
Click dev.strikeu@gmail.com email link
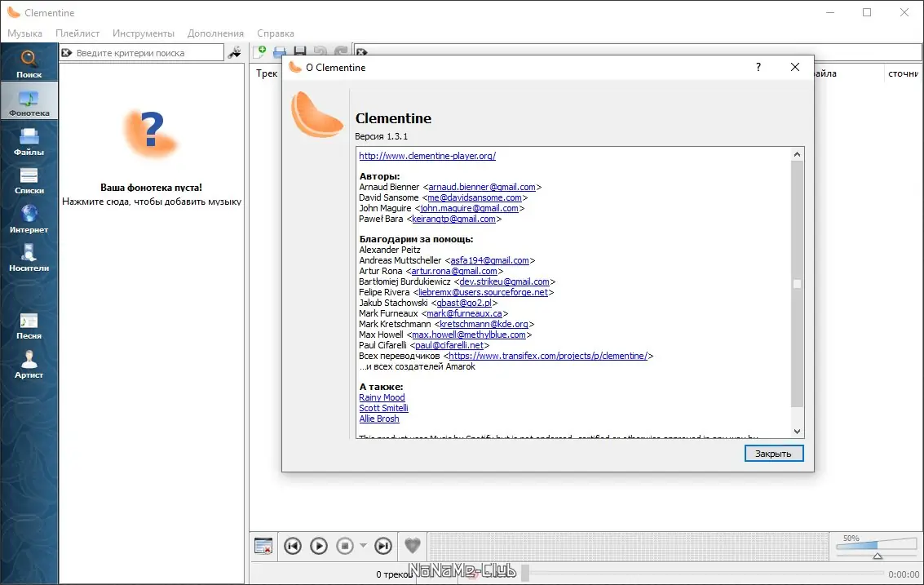505,281
